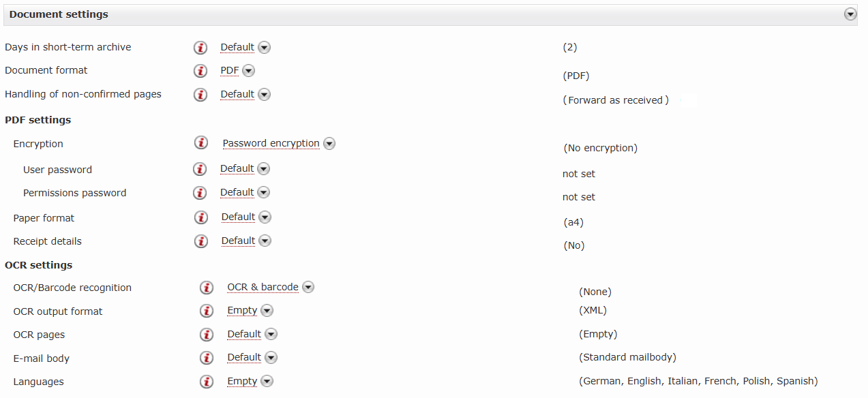868x398 pixels.
Task: Open info icon for Languages setting
Action: tap(207, 382)
